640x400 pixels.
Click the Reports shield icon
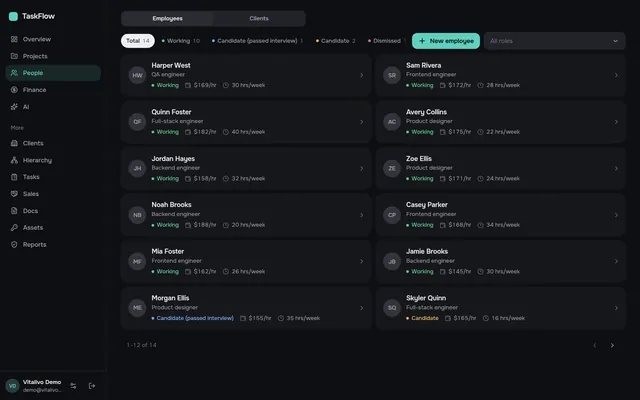14,244
